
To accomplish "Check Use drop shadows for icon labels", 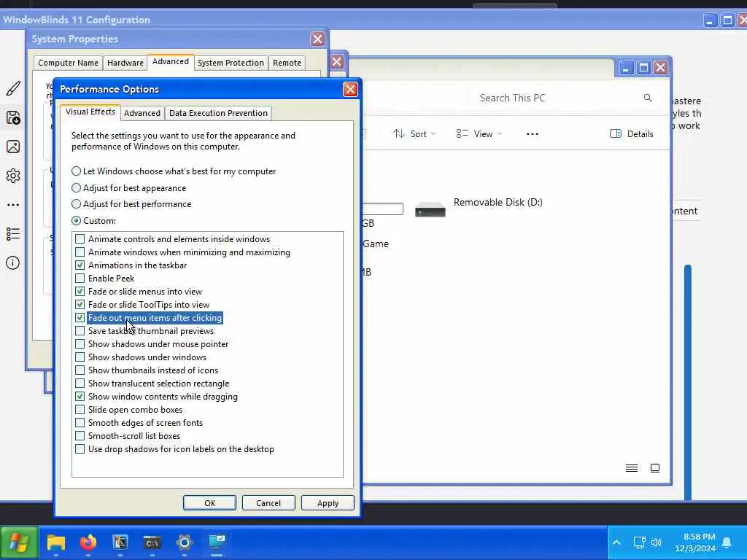I will pyautogui.click(x=80, y=449).
